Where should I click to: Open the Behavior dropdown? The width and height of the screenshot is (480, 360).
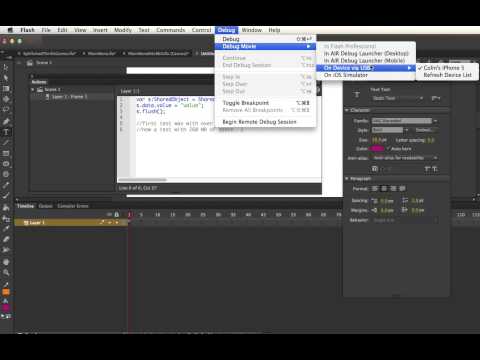point(405,220)
